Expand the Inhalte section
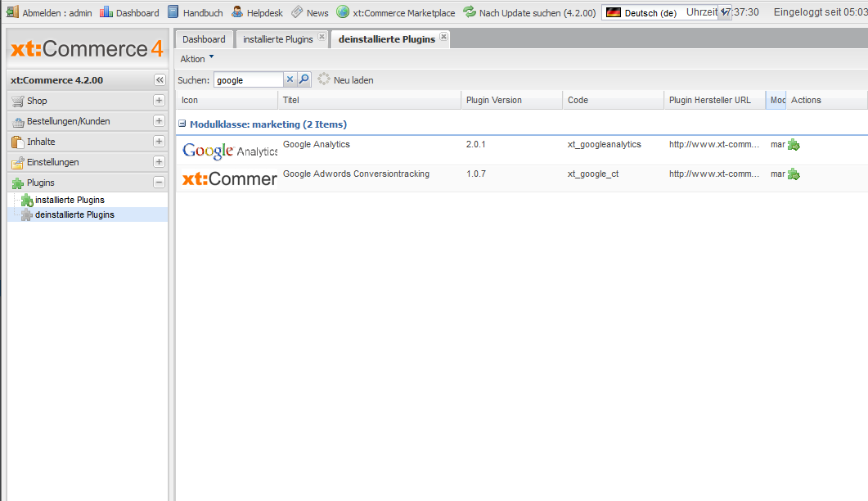868x501 pixels. point(159,142)
